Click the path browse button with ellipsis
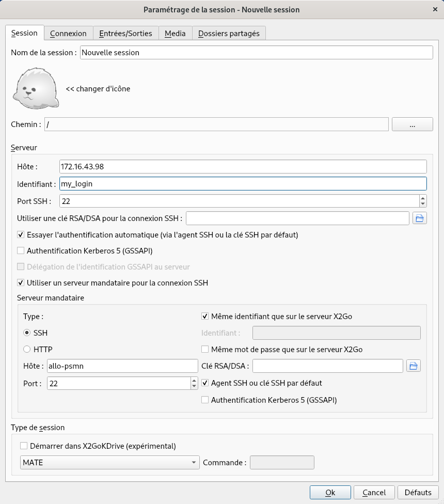This screenshot has width=444, height=504. click(x=412, y=124)
